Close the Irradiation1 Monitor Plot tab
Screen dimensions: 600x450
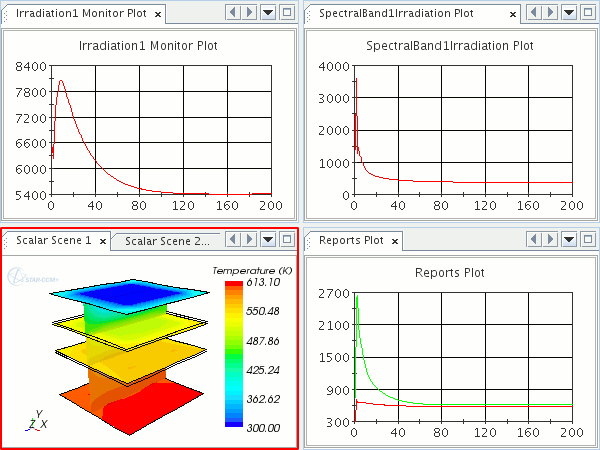click(158, 14)
